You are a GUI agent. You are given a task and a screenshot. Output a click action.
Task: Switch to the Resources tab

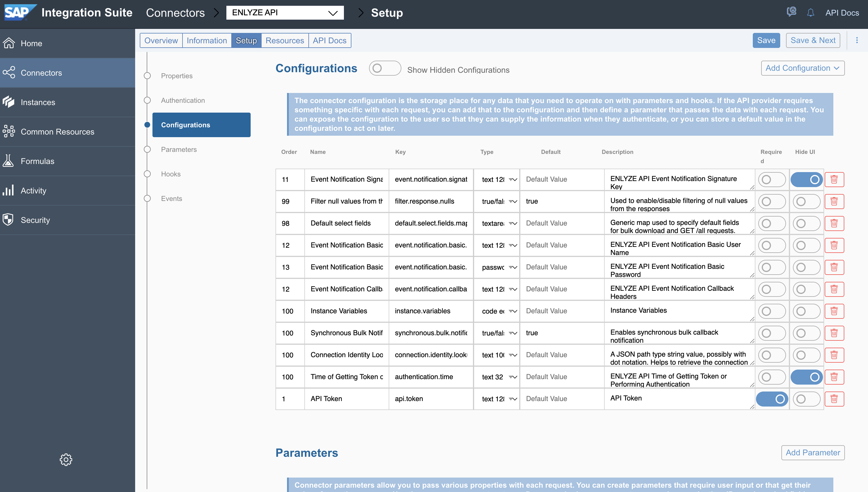click(x=284, y=40)
